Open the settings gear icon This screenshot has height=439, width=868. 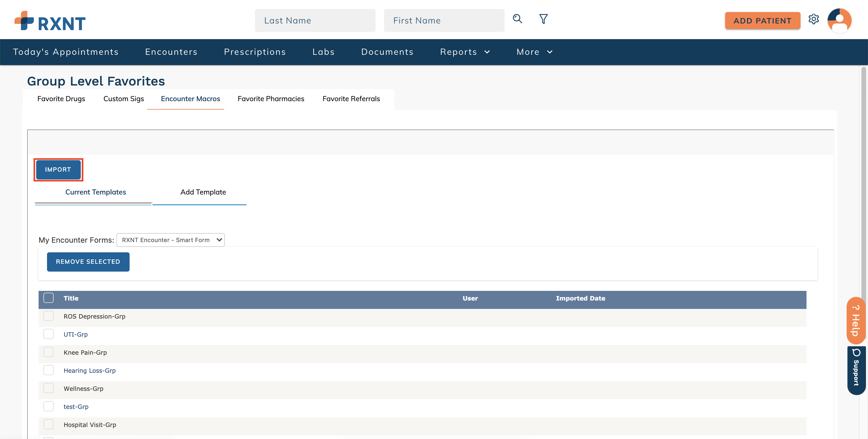click(x=813, y=19)
